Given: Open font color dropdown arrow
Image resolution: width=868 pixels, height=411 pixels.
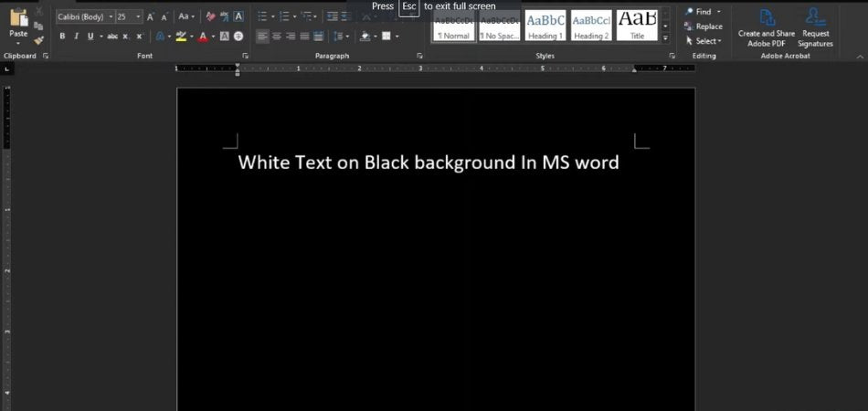Looking at the screenshot, I should pyautogui.click(x=213, y=37).
